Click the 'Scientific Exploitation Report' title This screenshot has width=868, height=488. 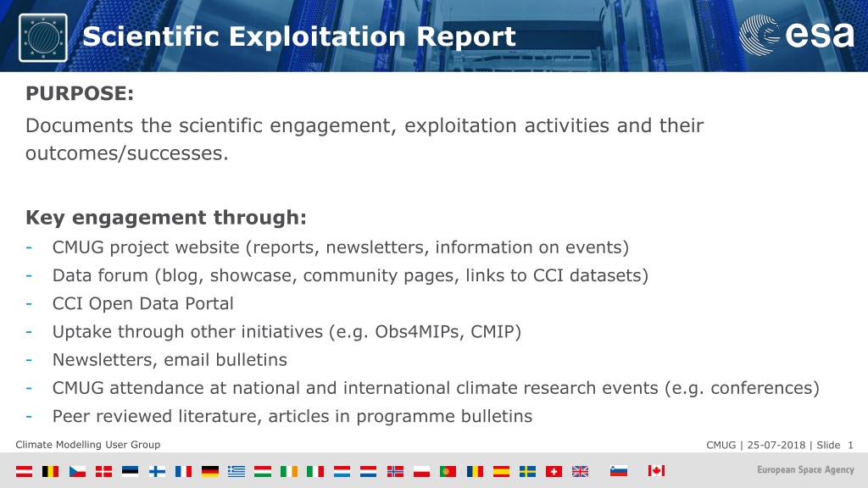point(299,37)
